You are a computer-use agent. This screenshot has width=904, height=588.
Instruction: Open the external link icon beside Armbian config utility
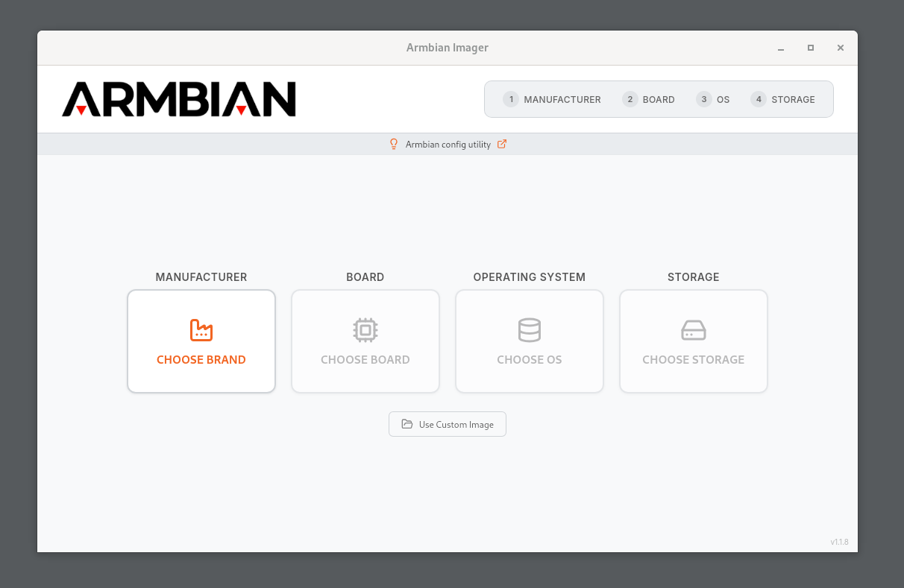coord(501,144)
